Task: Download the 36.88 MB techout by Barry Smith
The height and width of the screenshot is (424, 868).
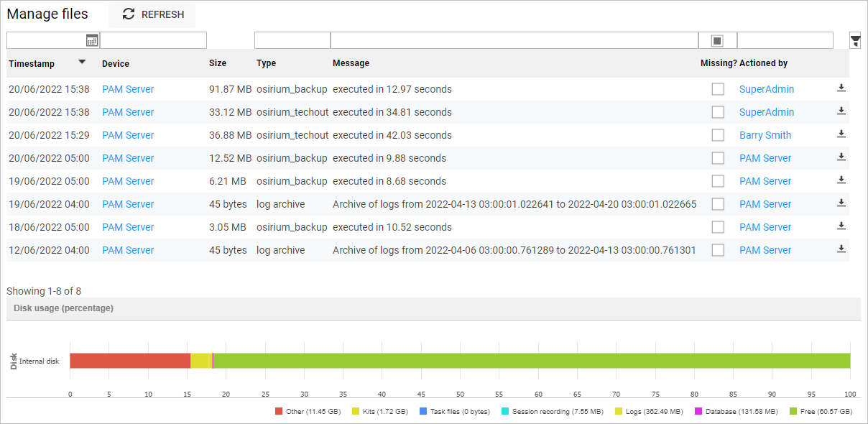Action: click(x=841, y=134)
